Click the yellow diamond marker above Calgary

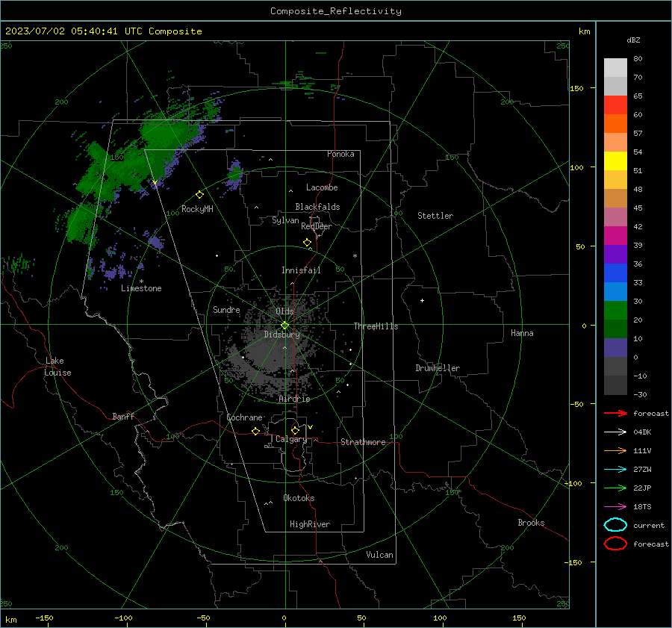click(295, 430)
